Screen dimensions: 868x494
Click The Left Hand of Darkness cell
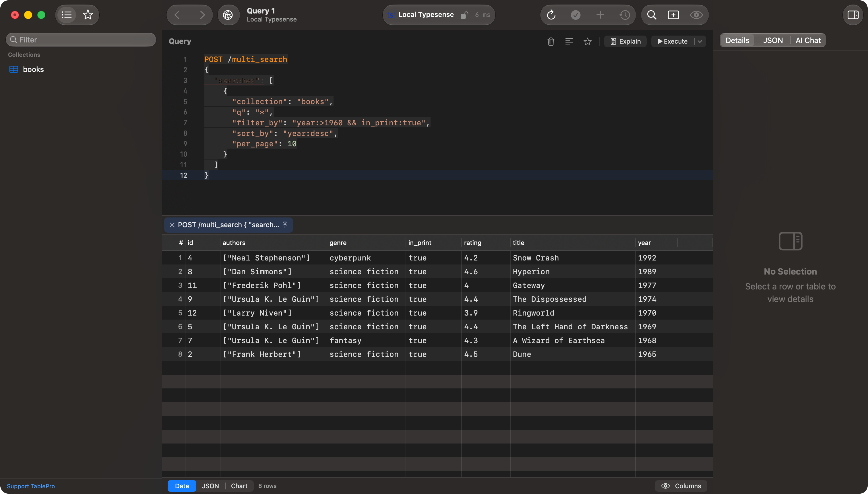pyautogui.click(x=573, y=327)
